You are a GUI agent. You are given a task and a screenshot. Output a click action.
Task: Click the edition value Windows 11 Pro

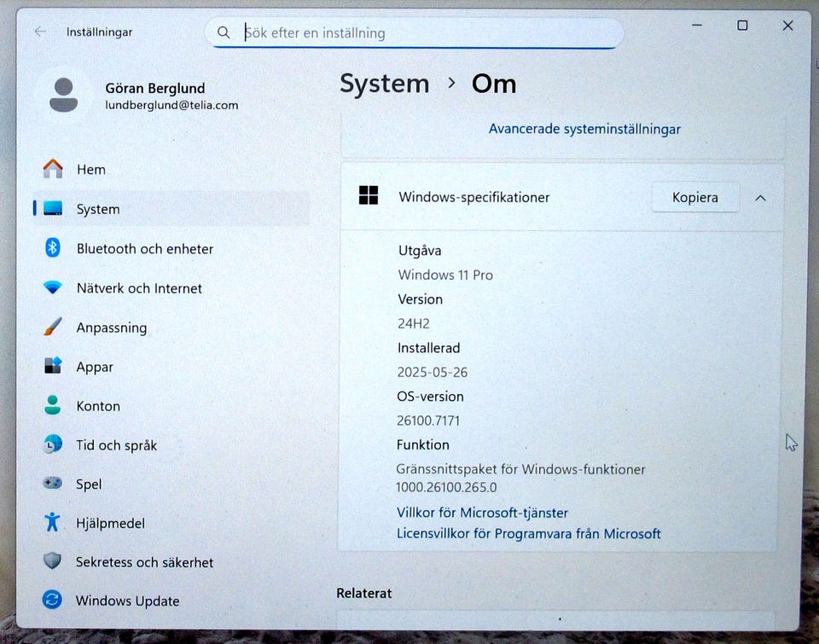(x=445, y=275)
